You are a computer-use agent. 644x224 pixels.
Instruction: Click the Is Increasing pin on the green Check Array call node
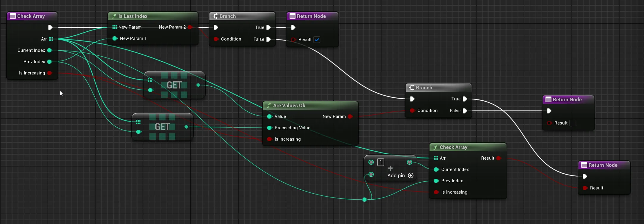tap(436, 192)
